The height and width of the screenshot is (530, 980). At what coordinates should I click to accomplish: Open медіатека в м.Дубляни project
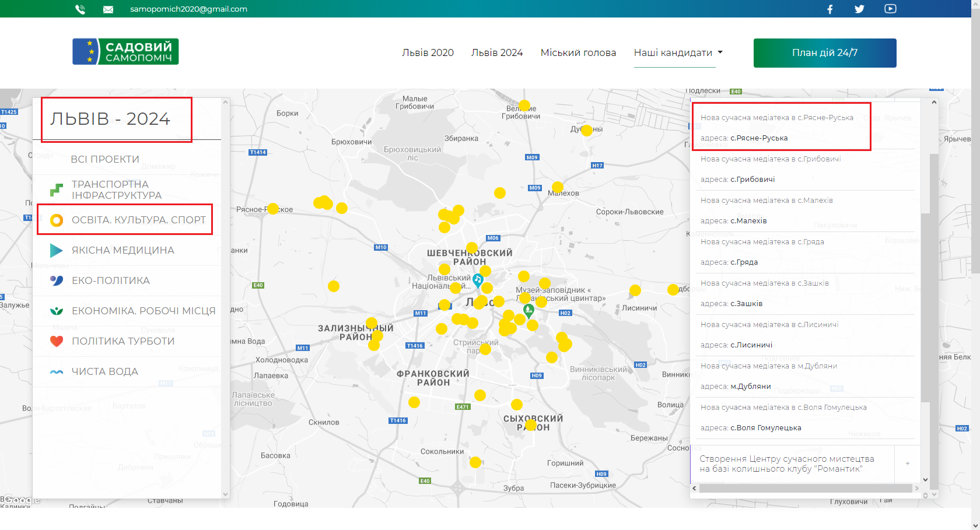click(769, 366)
